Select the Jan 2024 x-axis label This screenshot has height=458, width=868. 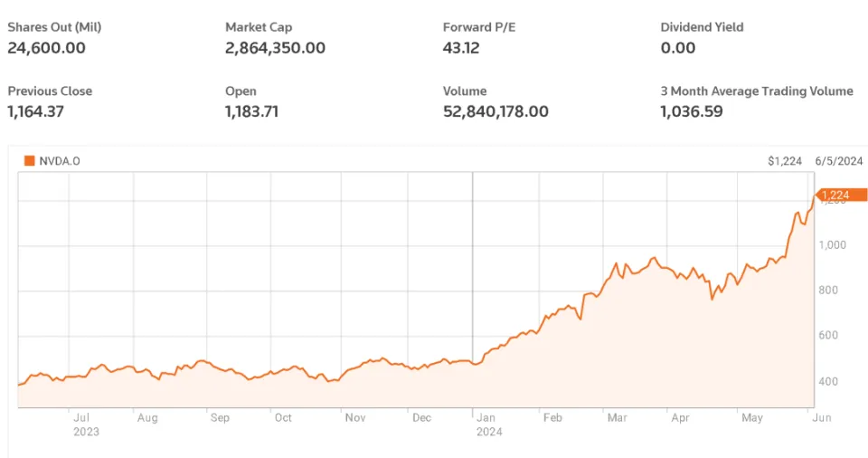pyautogui.click(x=486, y=425)
